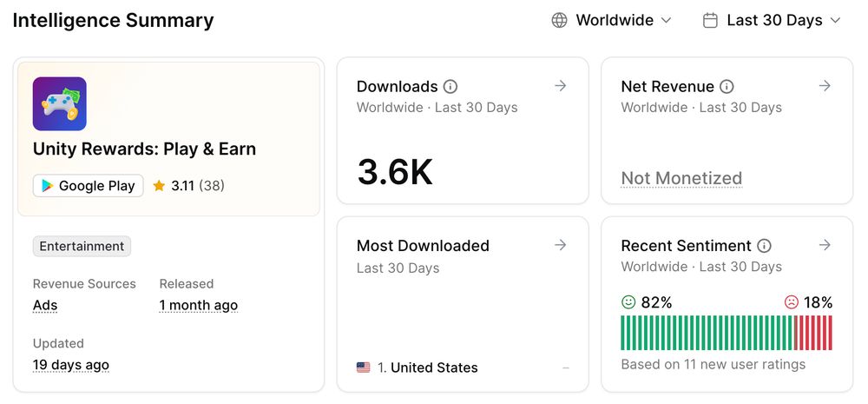The image size is (868, 404).
Task: Open Recent Sentiment details via arrow icon
Action: (825, 245)
